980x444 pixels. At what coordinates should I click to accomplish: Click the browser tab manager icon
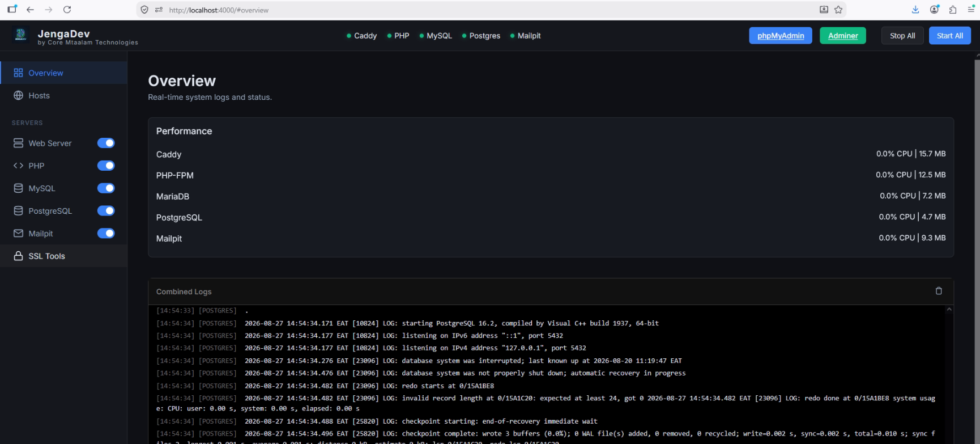coord(12,10)
